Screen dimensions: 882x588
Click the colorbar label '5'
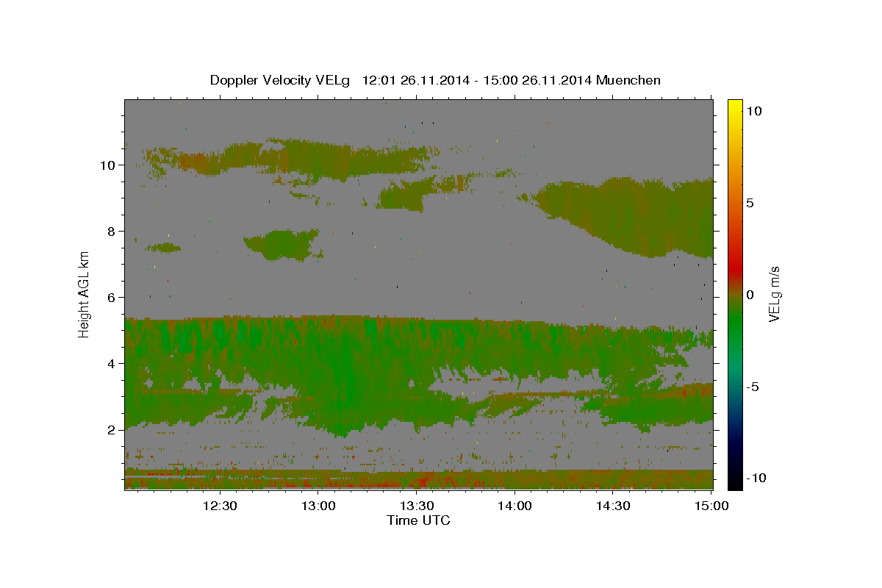pos(750,202)
